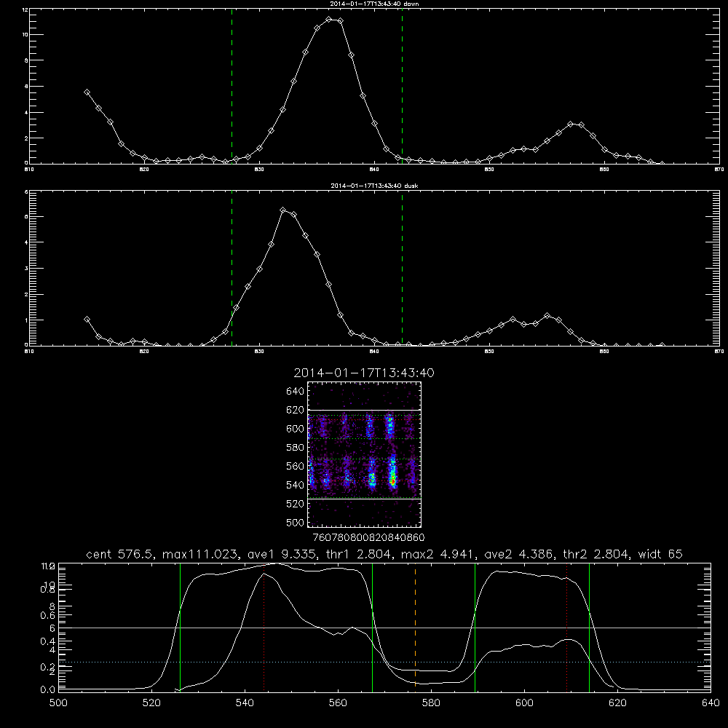Image resolution: width=728 pixels, height=728 pixels.
Task: Click the '2014-01-17T13:43:40 dawn' plot title
Action: click(x=374, y=4)
